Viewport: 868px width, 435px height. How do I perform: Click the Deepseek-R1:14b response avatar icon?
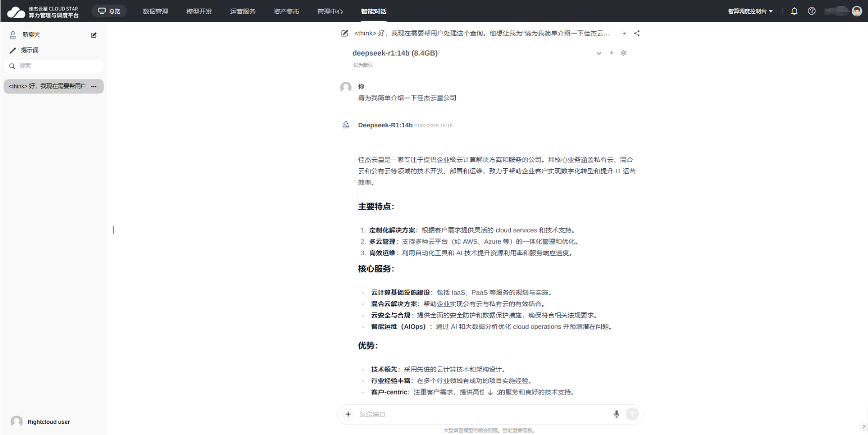pyautogui.click(x=346, y=125)
